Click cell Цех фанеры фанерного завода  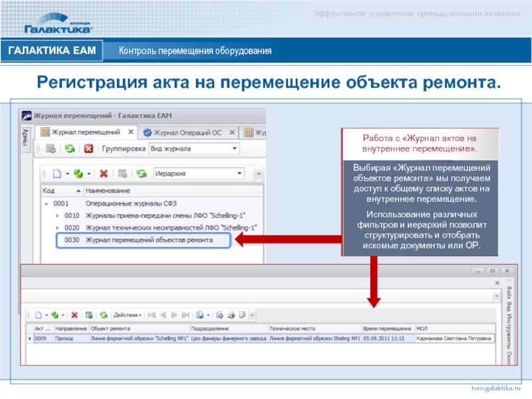pyautogui.click(x=229, y=338)
